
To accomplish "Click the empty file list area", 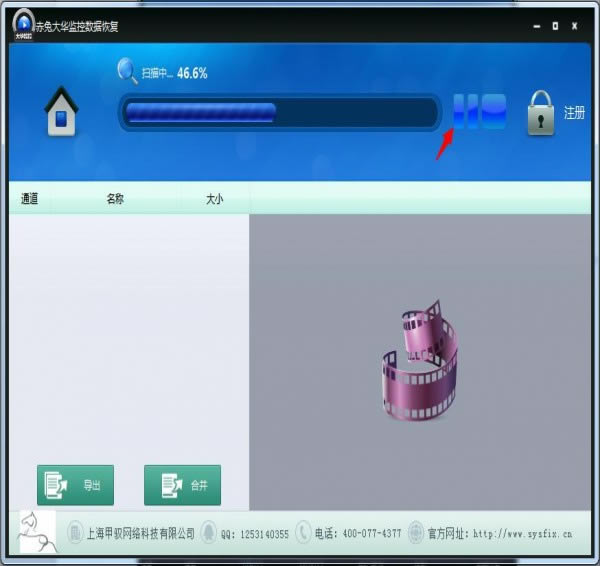I will point(128,330).
